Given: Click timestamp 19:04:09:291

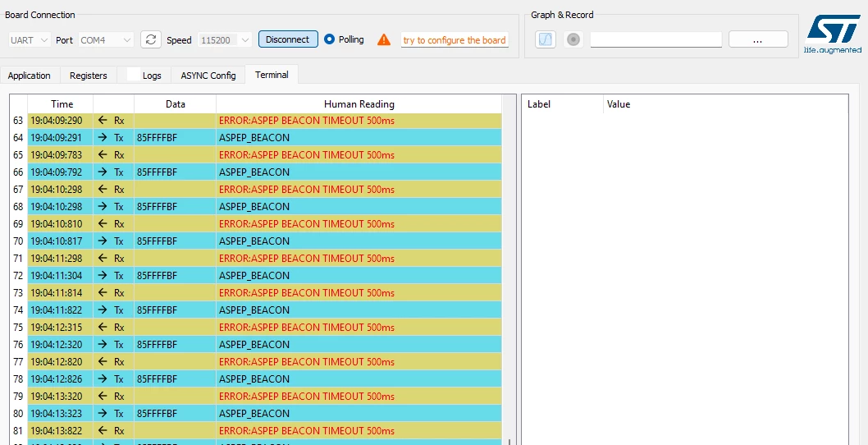Looking at the screenshot, I should (56, 137).
